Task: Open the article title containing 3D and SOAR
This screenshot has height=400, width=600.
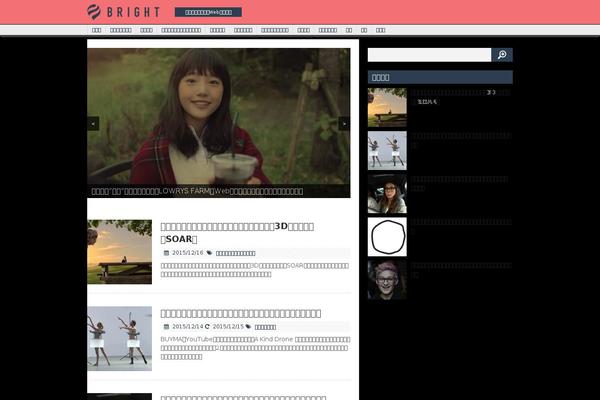Action: pos(237,232)
